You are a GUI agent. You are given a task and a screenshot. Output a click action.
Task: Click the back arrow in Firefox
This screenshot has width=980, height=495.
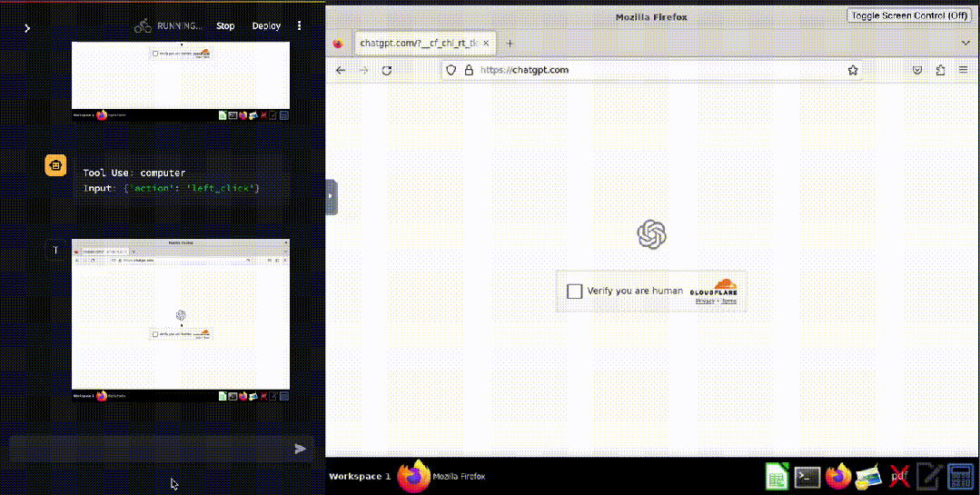(x=341, y=70)
